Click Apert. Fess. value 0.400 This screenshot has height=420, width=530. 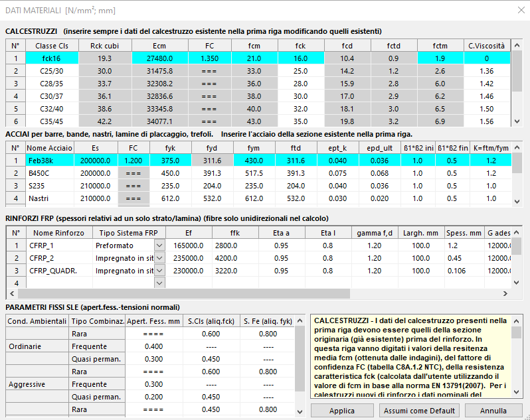(154, 346)
